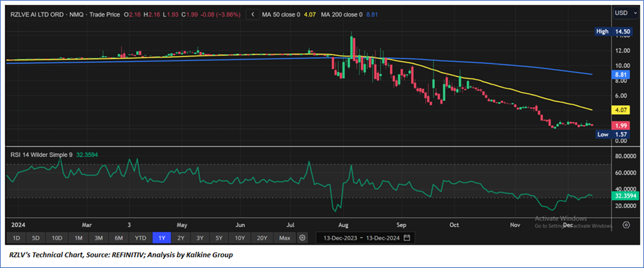644x268 pixels.
Task: Select the 1D time range
Action: pyautogui.click(x=17, y=238)
